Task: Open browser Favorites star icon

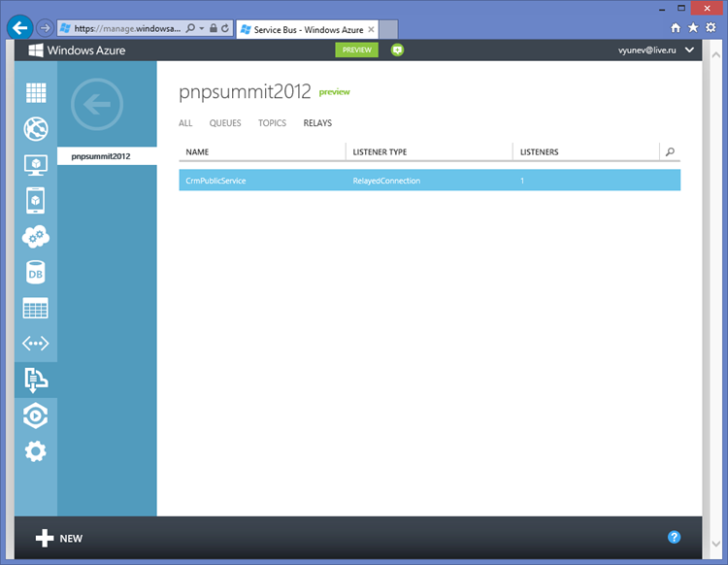Action: click(693, 28)
